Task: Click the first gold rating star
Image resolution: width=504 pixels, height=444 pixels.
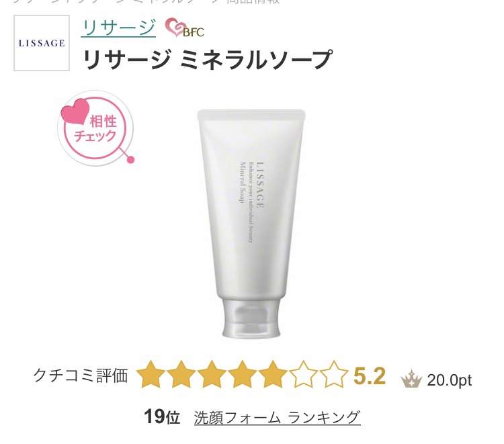Action: (151, 375)
